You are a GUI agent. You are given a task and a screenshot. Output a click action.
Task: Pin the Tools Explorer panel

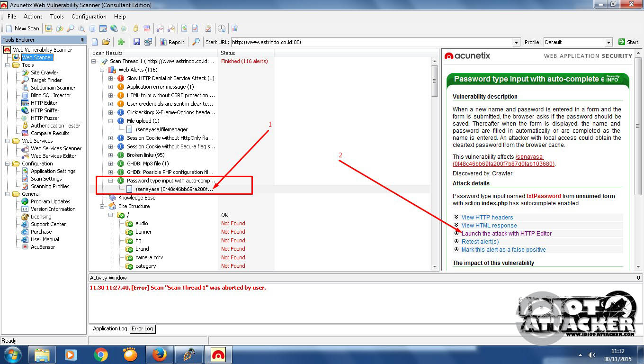click(x=82, y=40)
